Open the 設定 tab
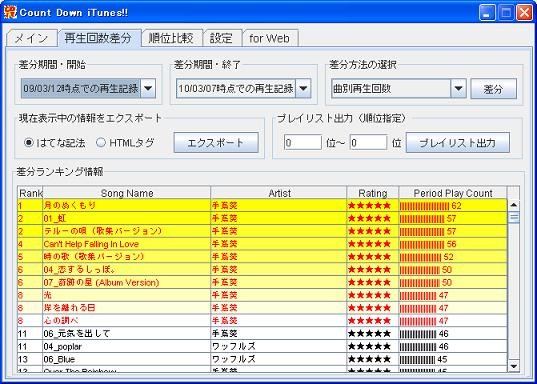The width and height of the screenshot is (537, 384). coord(221,38)
